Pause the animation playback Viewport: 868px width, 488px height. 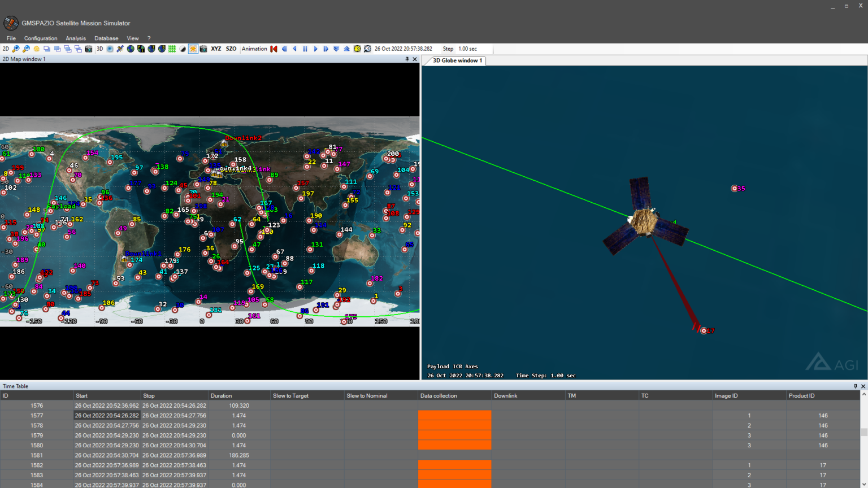click(305, 49)
